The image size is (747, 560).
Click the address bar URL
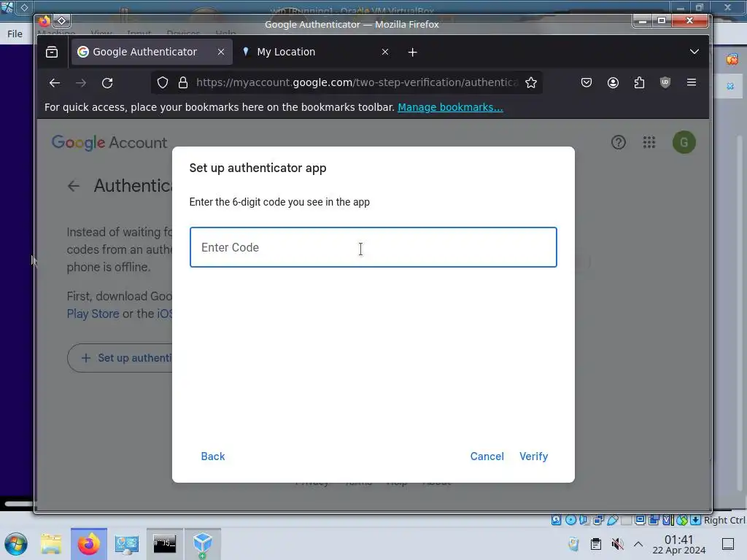point(356,83)
